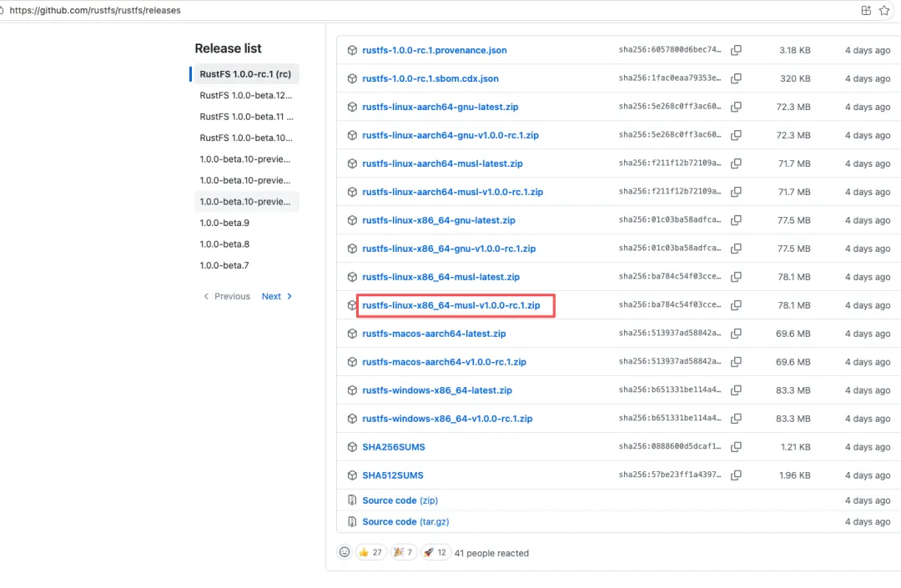The height and width of the screenshot is (588, 901).
Task: Copy hash for rustfs-linux-x86_64-gnu-v1.0.0-rc.1.zip
Action: tap(736, 249)
